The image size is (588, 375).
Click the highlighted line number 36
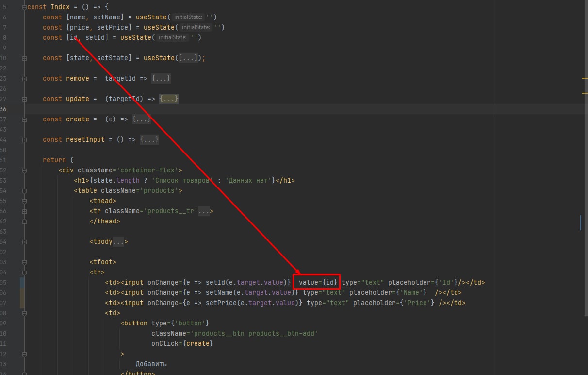[4, 109]
